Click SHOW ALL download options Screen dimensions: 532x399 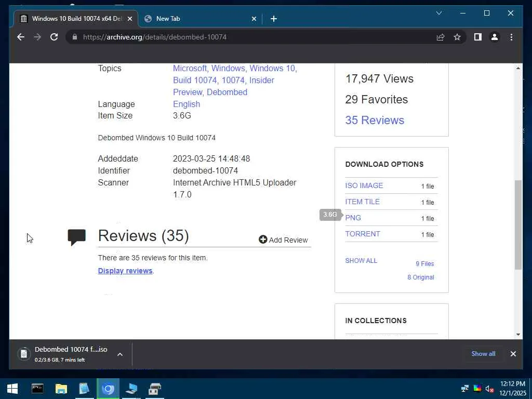[x=361, y=261]
